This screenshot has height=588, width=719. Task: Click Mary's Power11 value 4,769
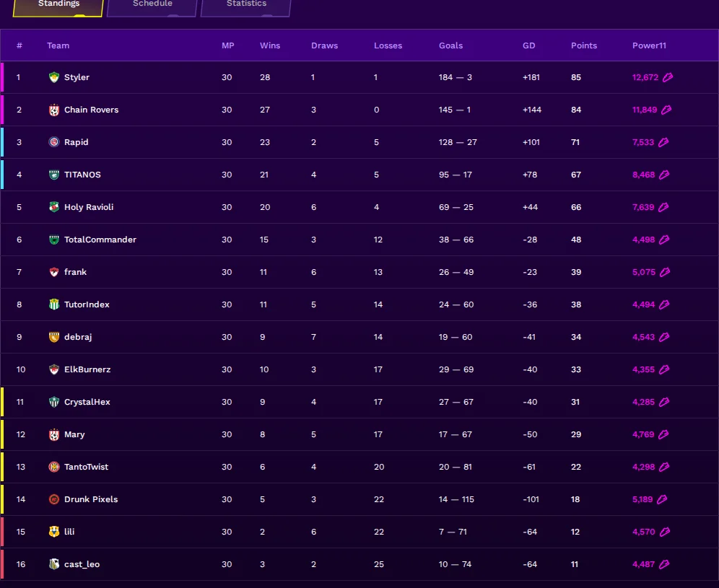[x=643, y=434]
